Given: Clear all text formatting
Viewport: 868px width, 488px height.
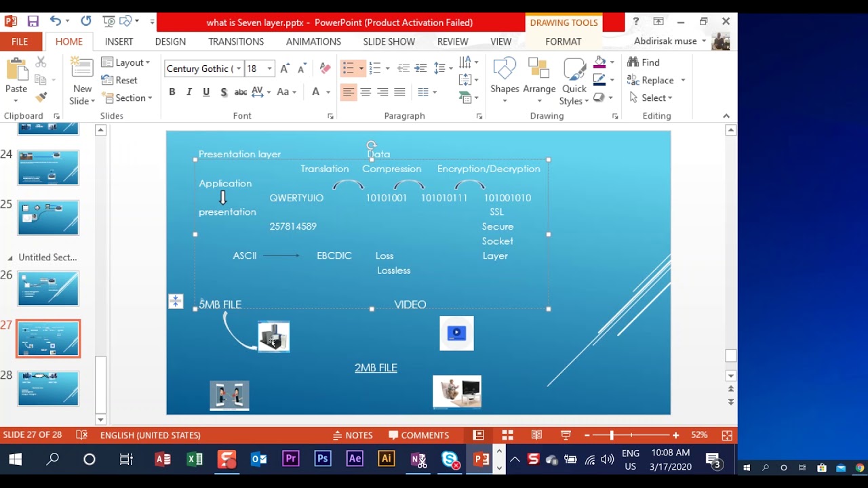Looking at the screenshot, I should [325, 68].
